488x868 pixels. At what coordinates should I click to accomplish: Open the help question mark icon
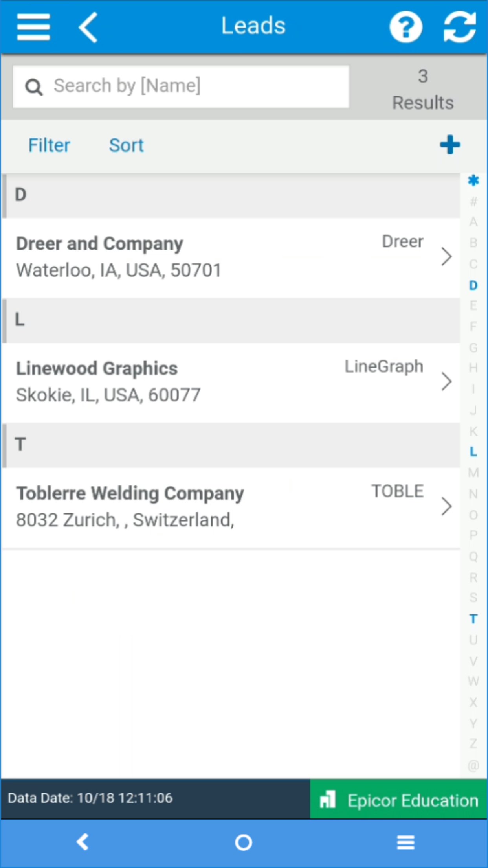[x=405, y=27]
